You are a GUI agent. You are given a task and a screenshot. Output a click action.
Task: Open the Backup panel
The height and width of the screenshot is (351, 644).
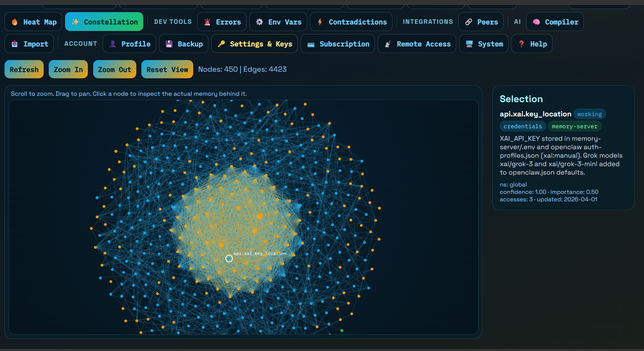pos(183,44)
